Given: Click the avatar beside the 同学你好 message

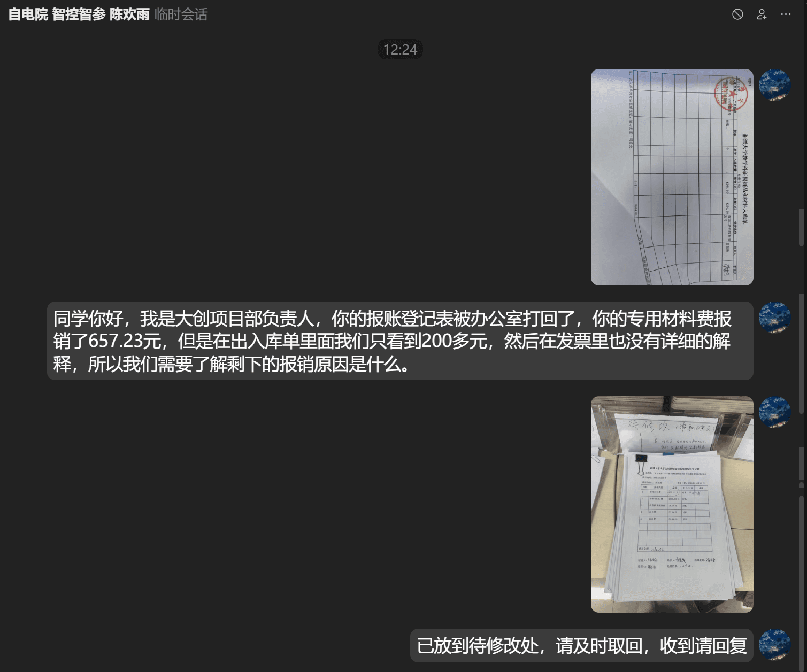Looking at the screenshot, I should click(775, 318).
